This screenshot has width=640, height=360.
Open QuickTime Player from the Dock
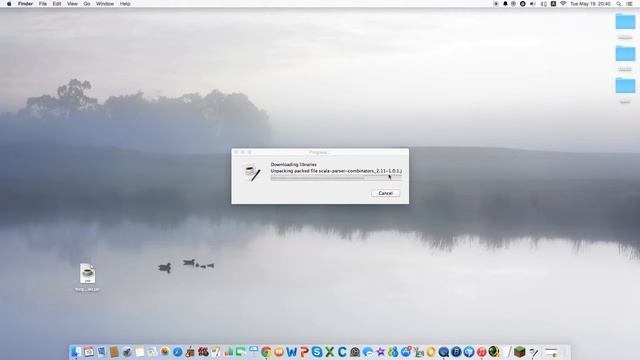444,351
